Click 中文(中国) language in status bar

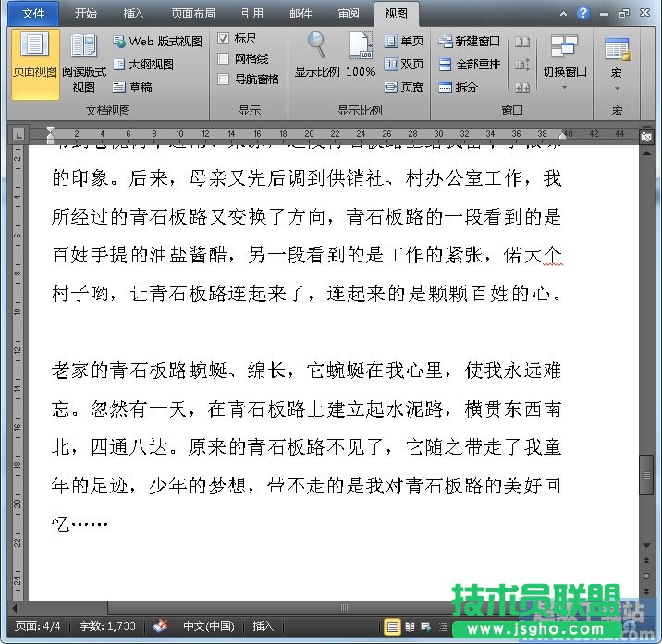coord(208,626)
